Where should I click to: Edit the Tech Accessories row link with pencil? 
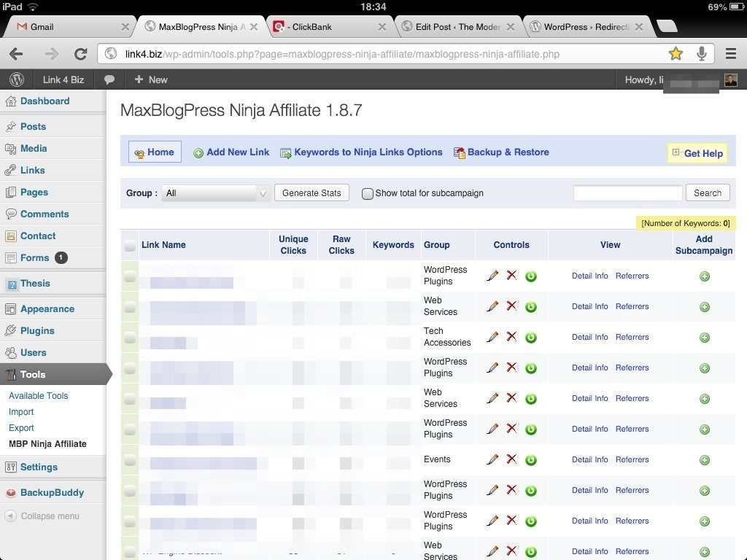tap(492, 337)
